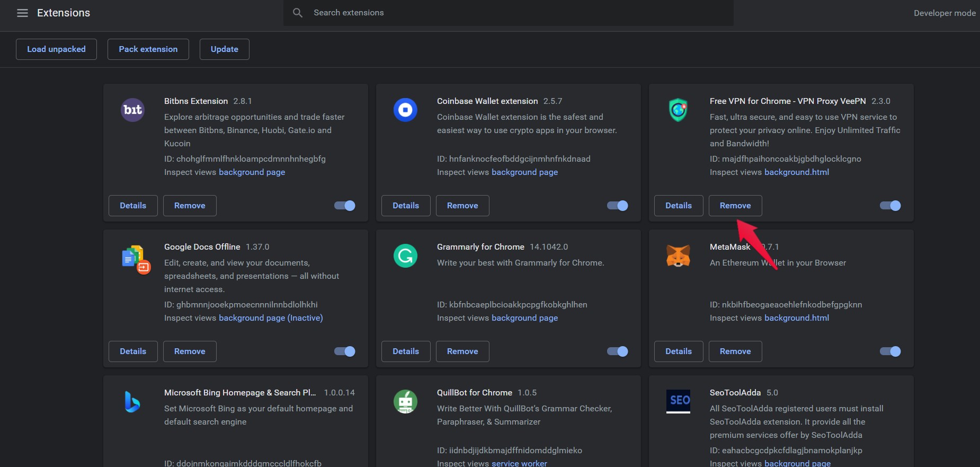Image resolution: width=980 pixels, height=467 pixels.
Task: Click Coinbase Wallet version 2.5.7
Action: pos(553,101)
